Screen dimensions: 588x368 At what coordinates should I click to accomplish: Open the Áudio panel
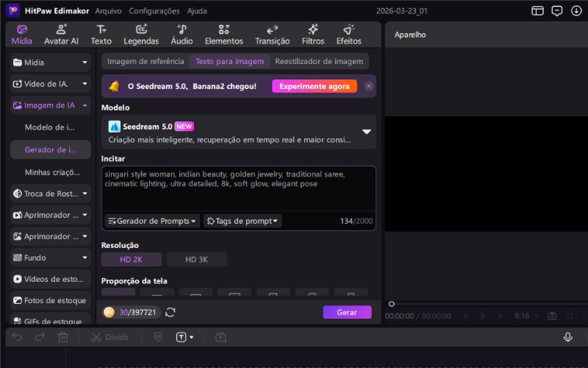point(182,35)
